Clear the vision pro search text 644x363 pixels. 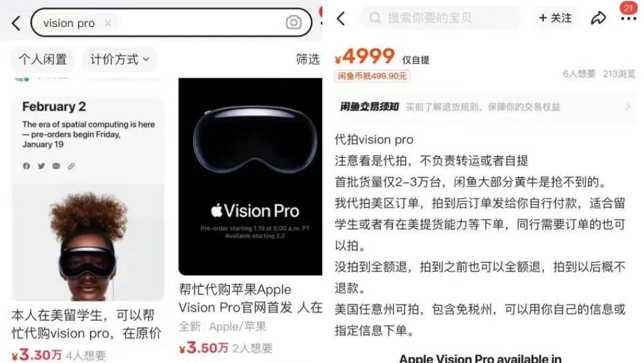click(x=108, y=23)
